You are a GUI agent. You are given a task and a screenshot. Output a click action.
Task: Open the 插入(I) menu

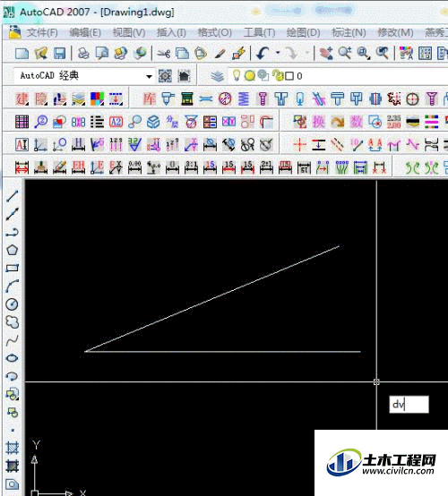[x=171, y=32]
